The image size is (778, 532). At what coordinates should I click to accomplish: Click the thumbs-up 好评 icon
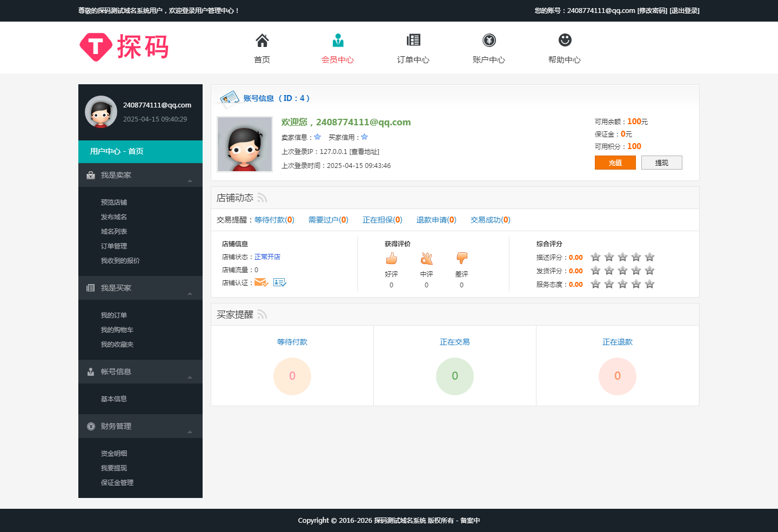coord(392,258)
